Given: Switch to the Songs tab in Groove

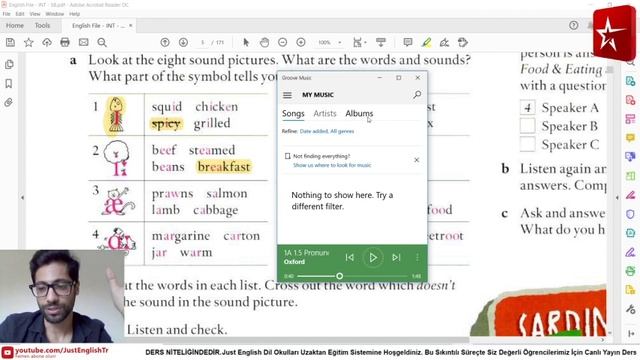Looking at the screenshot, I should point(293,113).
